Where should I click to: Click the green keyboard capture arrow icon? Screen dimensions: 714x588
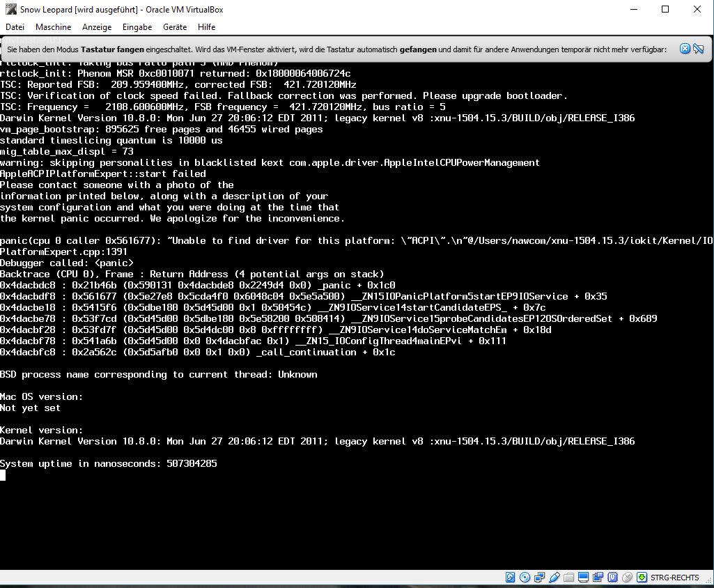[642, 578]
